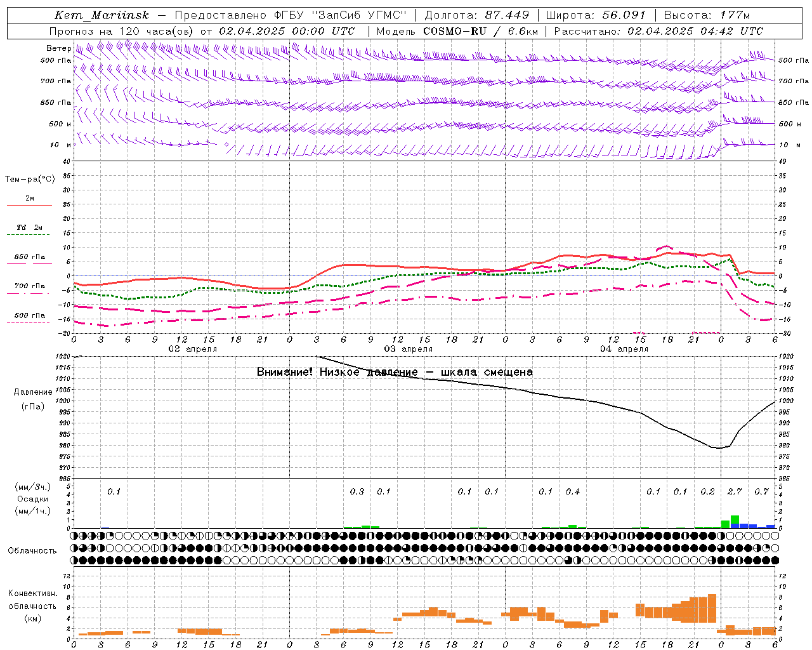The height and width of the screenshot is (650, 812).
Task: Select the forecast start time 02.04.2025 00:00 UTC
Action: tap(287, 31)
